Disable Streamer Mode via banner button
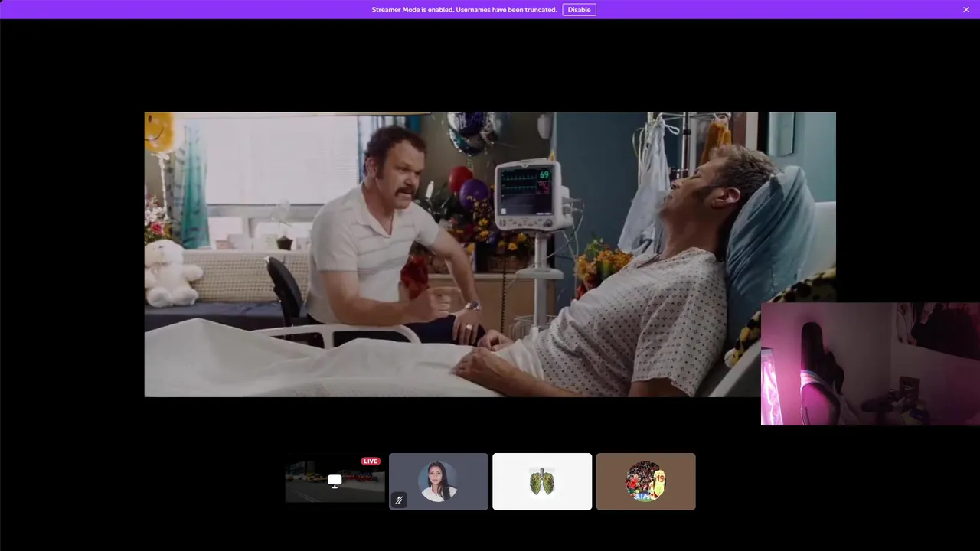The width and height of the screenshot is (980, 551). (x=579, y=10)
